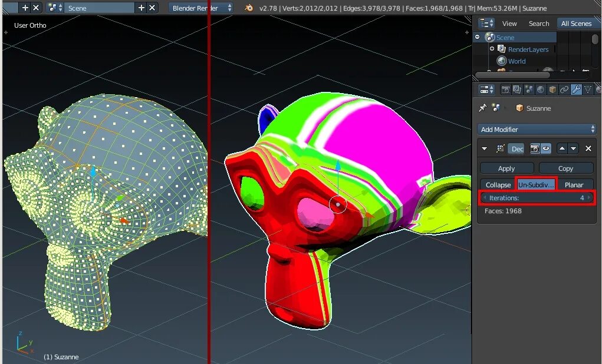Open the Properties editor type selector
This screenshot has width=602, height=364.
[x=486, y=90]
